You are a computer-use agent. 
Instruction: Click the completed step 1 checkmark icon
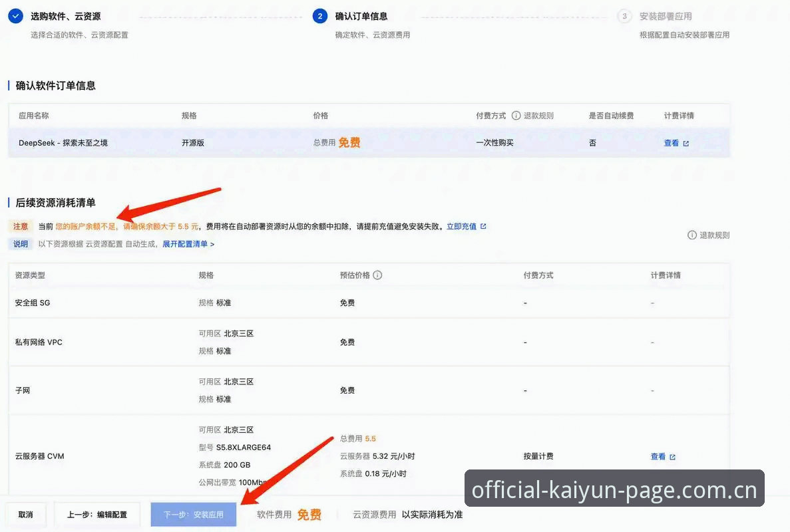click(15, 16)
